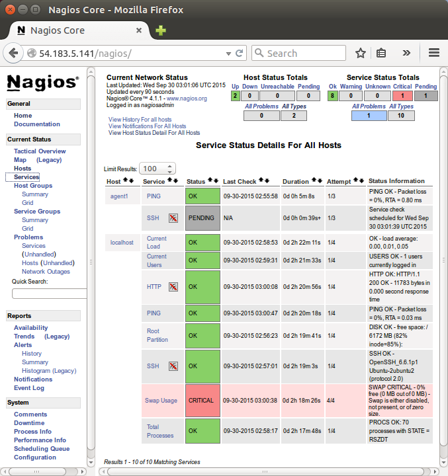Increase the Limit Results value using the stepper
The width and height of the screenshot is (448, 476).
(169, 166)
